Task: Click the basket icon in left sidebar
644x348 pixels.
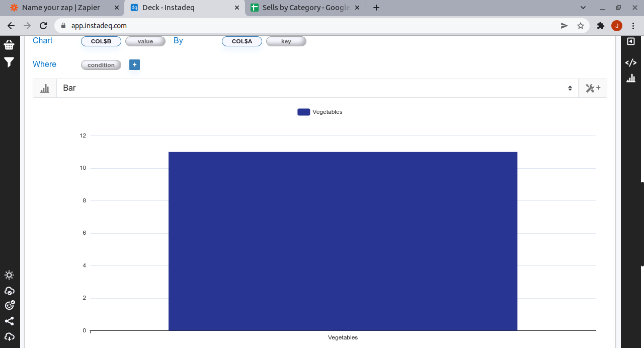Action: point(9,45)
